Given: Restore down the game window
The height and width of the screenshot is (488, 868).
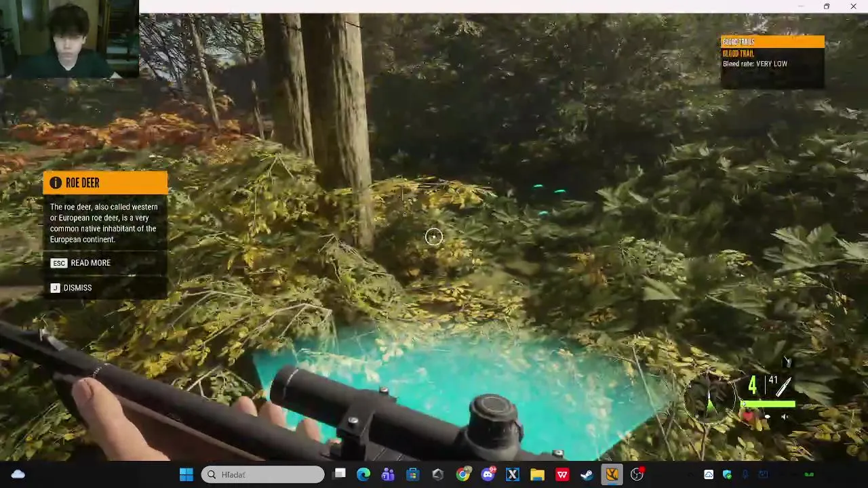Looking at the screenshot, I should (x=827, y=6).
